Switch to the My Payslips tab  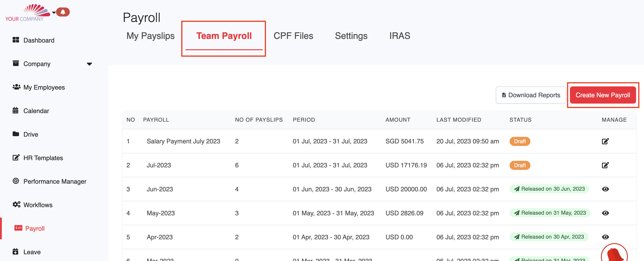(x=150, y=36)
